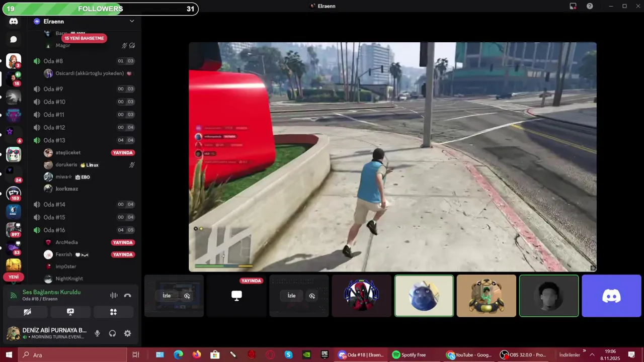Switch to OBS 32.0.0 taskbar window
The width and height of the screenshot is (644, 362).
pos(523,355)
